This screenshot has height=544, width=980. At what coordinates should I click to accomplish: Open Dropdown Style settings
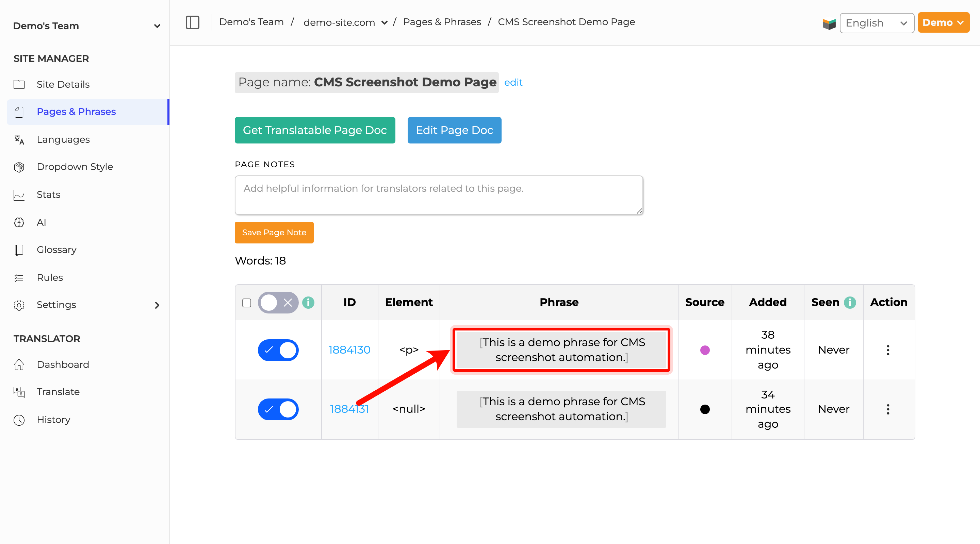[x=75, y=167]
